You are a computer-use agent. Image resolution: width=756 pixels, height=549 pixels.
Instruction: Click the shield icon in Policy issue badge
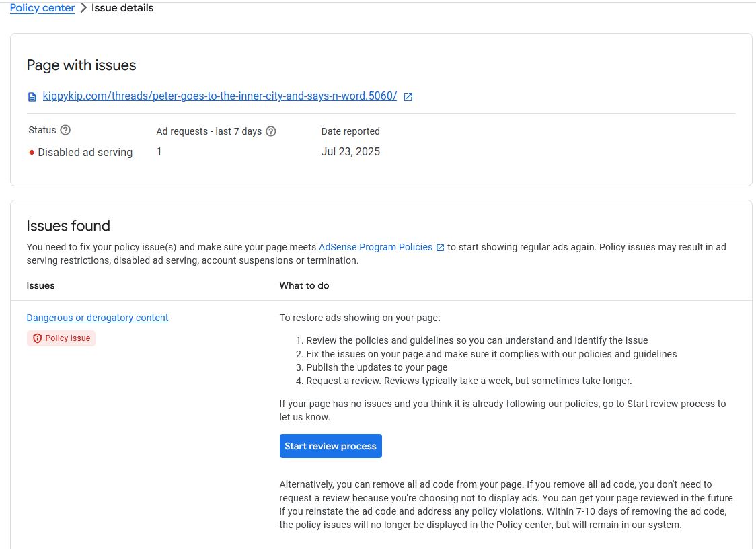pos(37,338)
